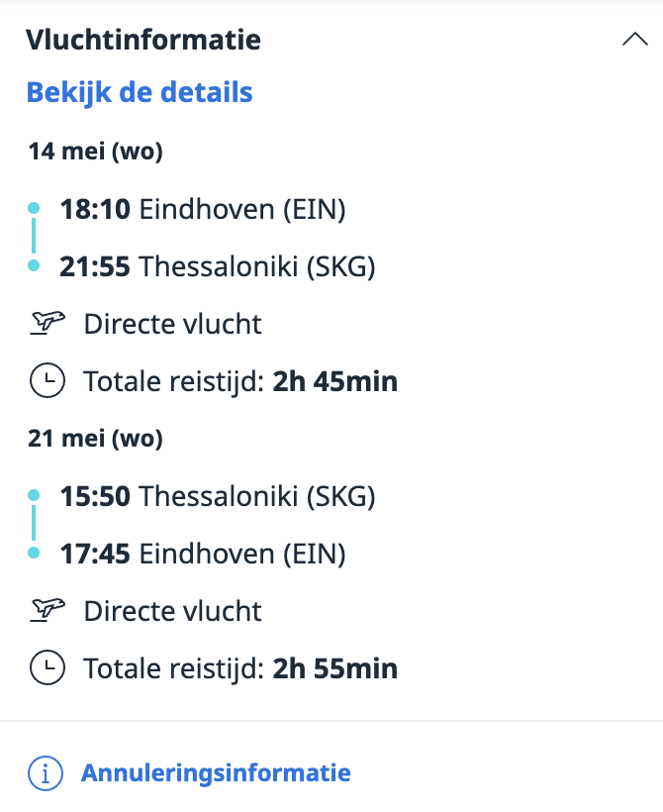This screenshot has height=812, width=663.
Task: Click the 18:10 Eindhoven departure dot
Action: [x=34, y=208]
